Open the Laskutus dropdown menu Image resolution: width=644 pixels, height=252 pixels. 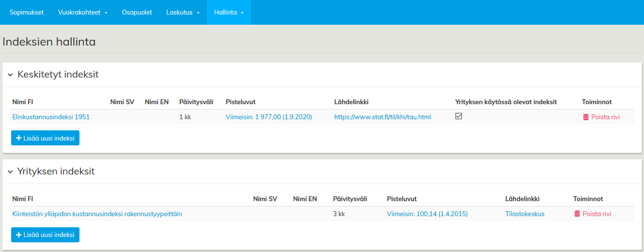tap(183, 12)
